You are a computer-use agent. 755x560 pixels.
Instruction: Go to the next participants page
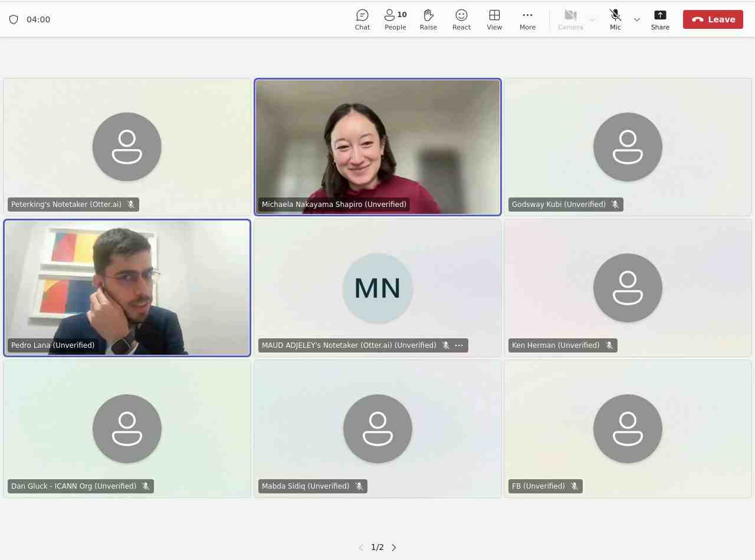(394, 548)
